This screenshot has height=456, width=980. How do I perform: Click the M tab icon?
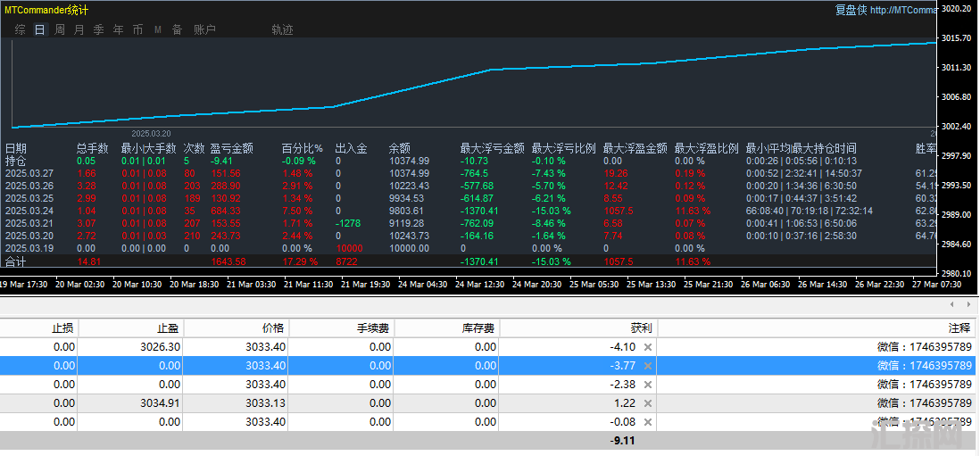pos(157,29)
